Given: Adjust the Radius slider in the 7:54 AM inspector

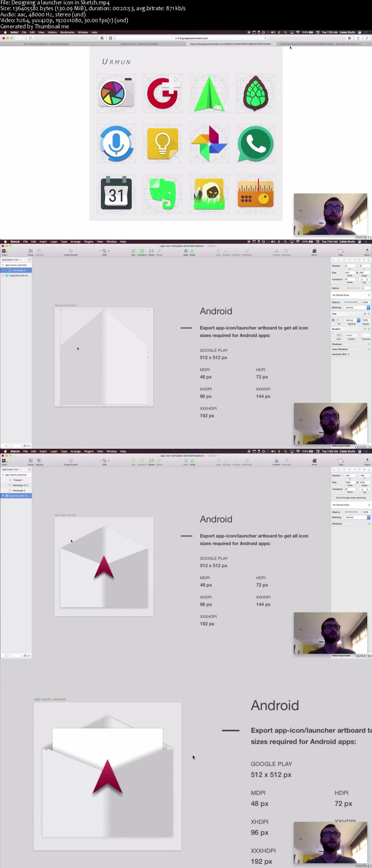Looking at the screenshot, I should (352, 288).
